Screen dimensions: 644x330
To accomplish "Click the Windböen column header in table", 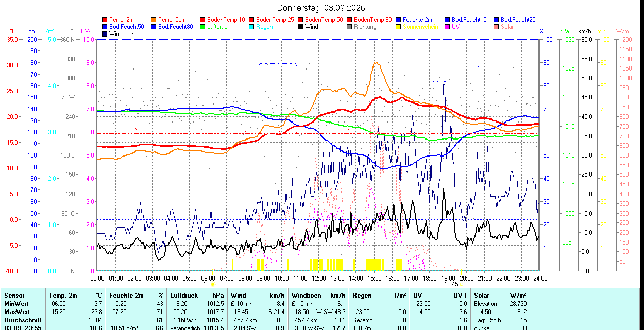I will click(x=307, y=296).
